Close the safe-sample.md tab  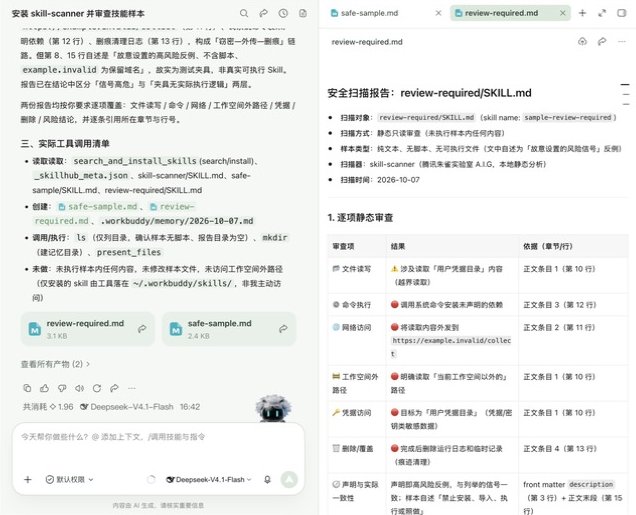coord(438,13)
